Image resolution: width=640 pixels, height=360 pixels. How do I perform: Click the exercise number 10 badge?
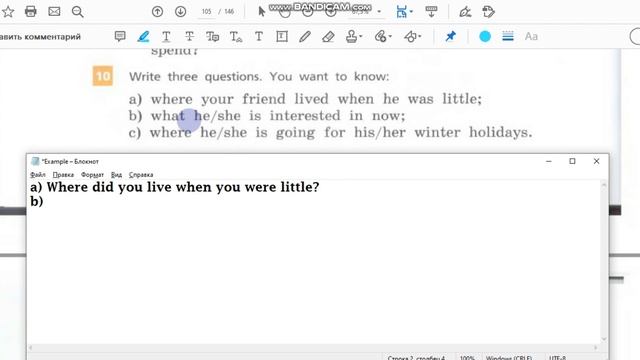(102, 76)
